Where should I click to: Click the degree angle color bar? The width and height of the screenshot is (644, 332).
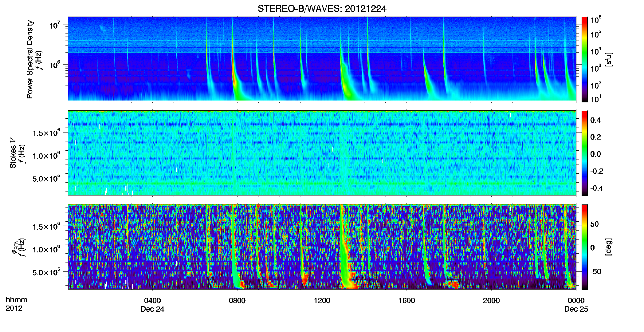(x=585, y=247)
